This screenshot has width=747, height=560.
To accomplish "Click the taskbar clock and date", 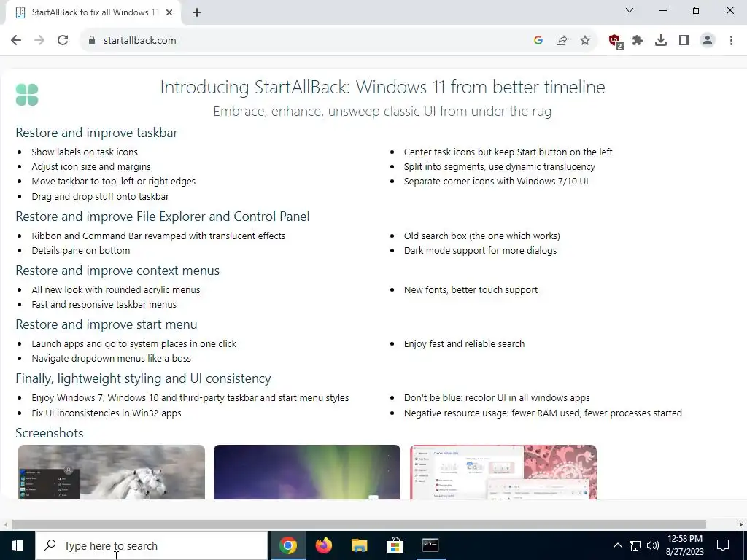I will (684, 545).
